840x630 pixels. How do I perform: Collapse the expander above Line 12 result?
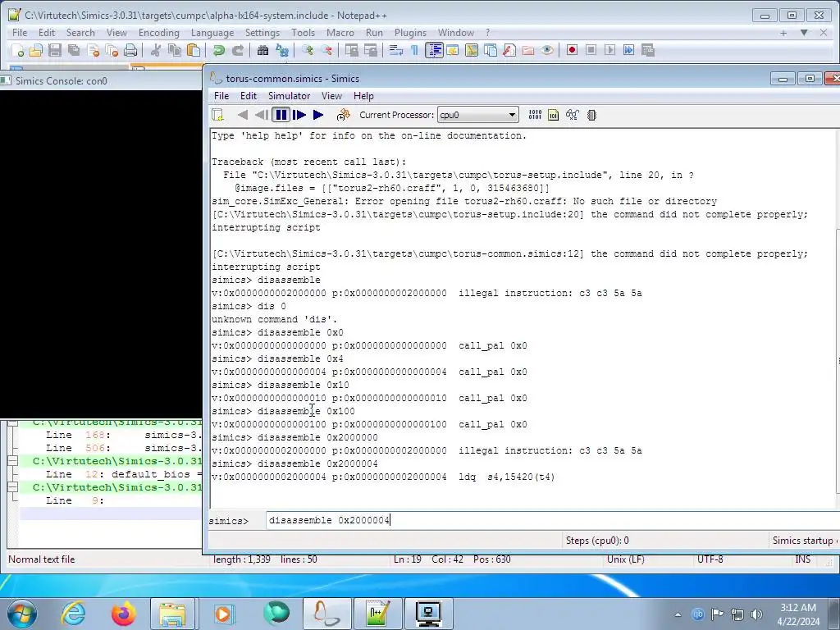pyautogui.click(x=11, y=461)
